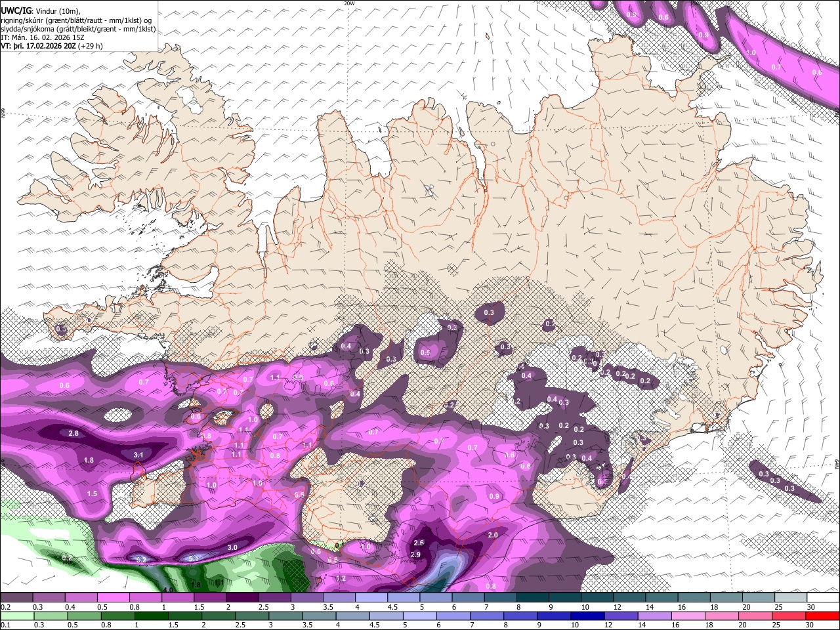840x630 pixels.
Task: Click the '0.1' label at the lower legend start
Action: 6,625
